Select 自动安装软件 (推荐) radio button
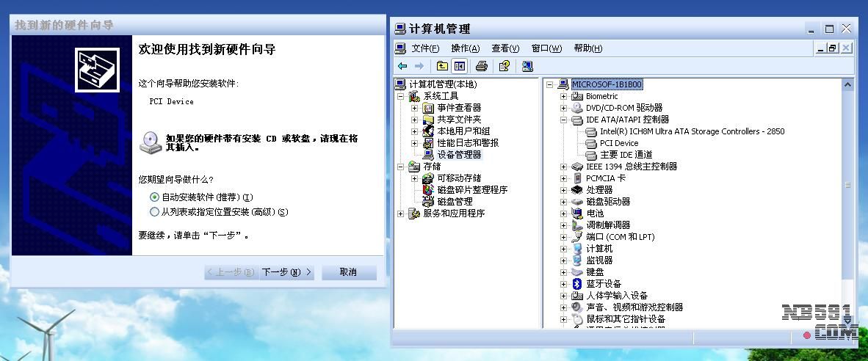Viewport: 868px width, 361px height. (154, 197)
